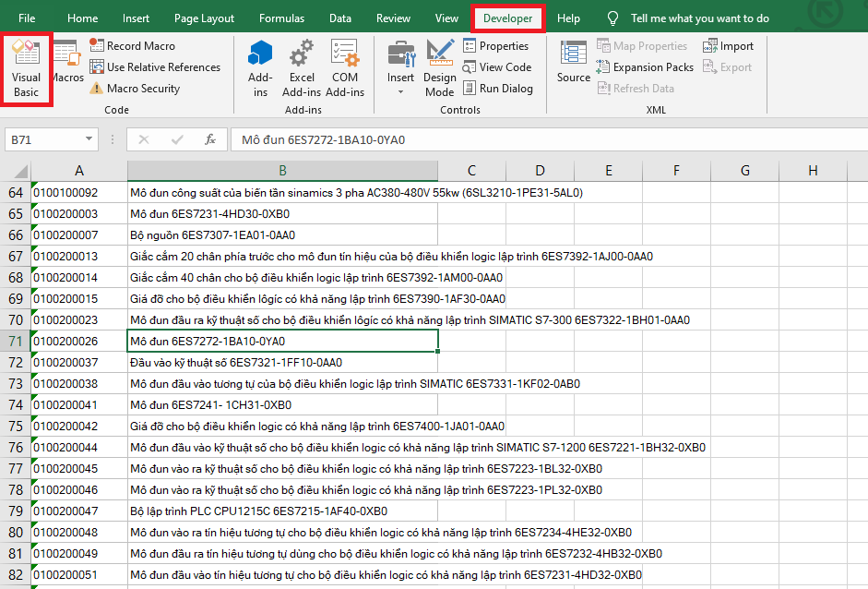Click View Code button
868x589 pixels.
496,67
